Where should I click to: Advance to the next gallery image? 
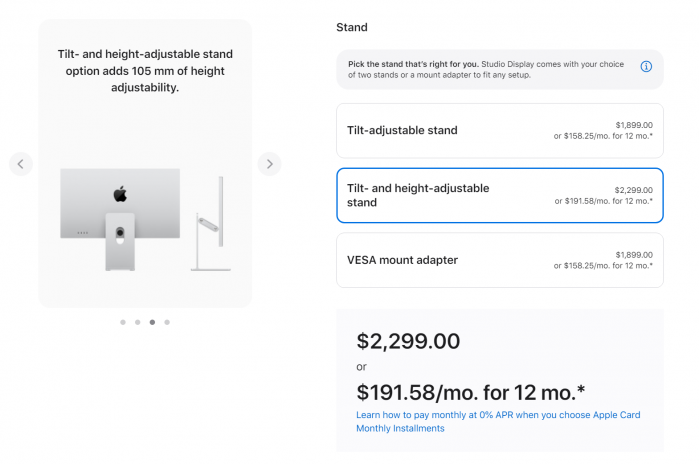coord(269,163)
